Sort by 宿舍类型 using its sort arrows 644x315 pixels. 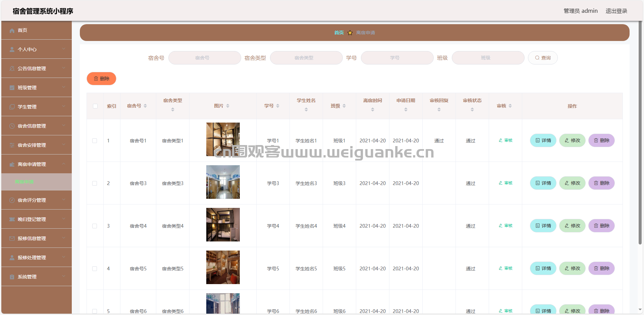coord(173,110)
